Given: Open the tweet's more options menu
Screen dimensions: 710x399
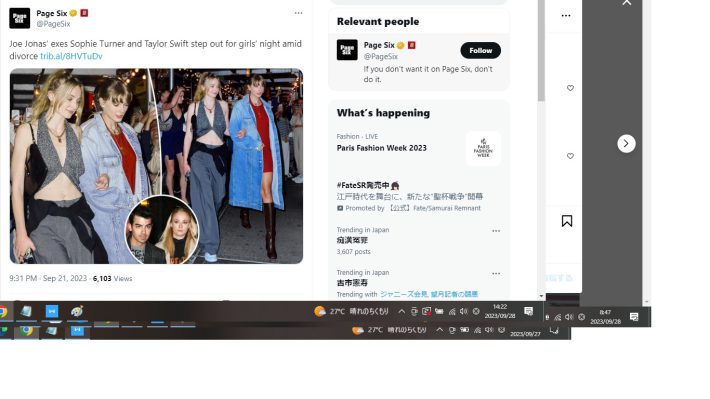Looking at the screenshot, I should (x=298, y=13).
